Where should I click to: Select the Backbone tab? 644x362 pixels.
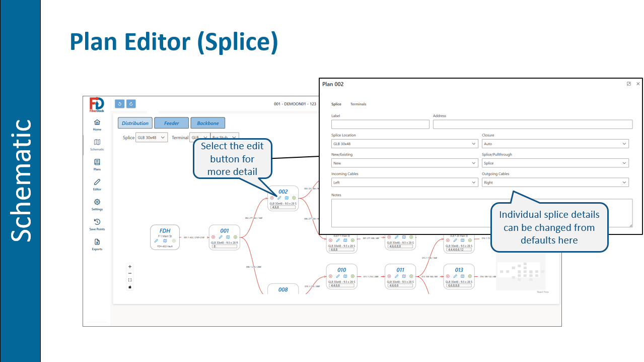click(x=207, y=123)
